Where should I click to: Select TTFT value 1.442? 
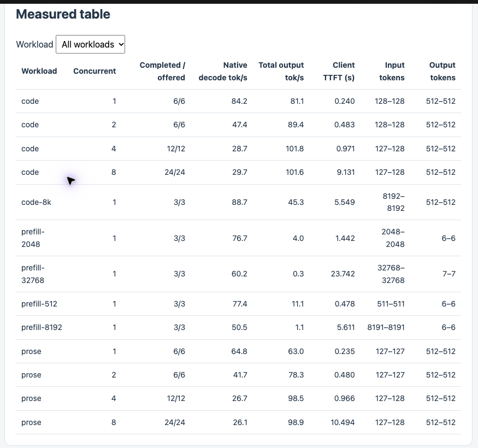click(x=345, y=238)
